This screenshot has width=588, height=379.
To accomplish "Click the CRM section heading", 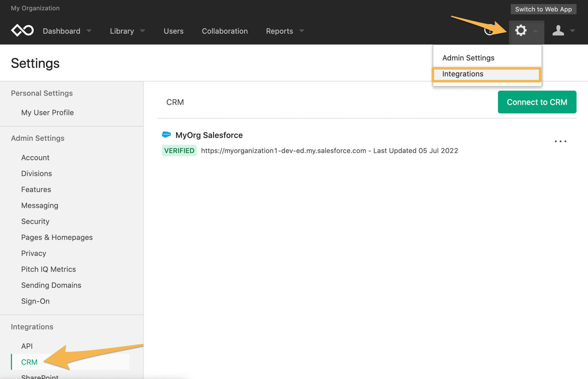I will tap(175, 102).
